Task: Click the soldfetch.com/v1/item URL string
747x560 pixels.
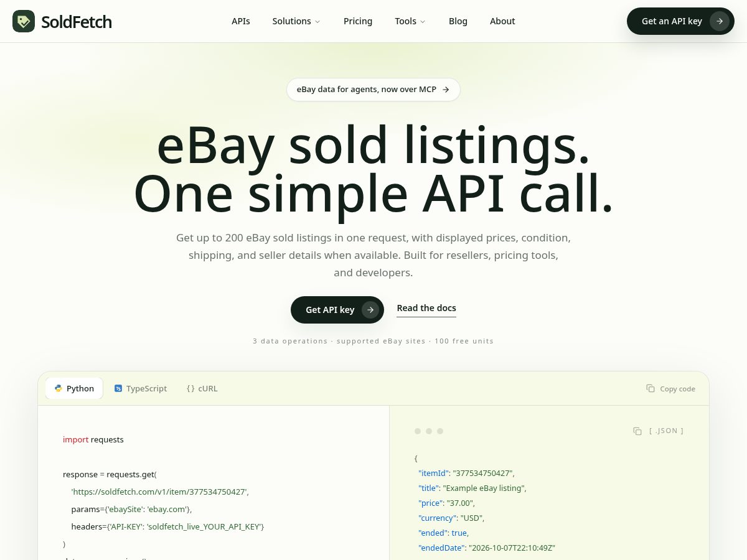Action: [160, 492]
